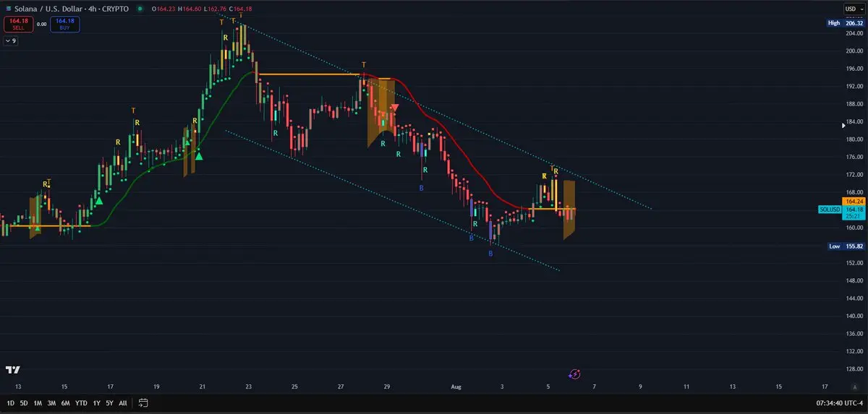The height and width of the screenshot is (414, 868).
Task: Select the 3M time range
Action: [51, 402]
